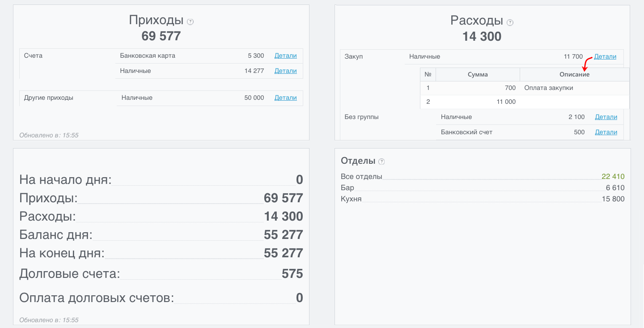The width and height of the screenshot is (644, 328).
Task: Click the summary Расходы: label
Action: [47, 217]
